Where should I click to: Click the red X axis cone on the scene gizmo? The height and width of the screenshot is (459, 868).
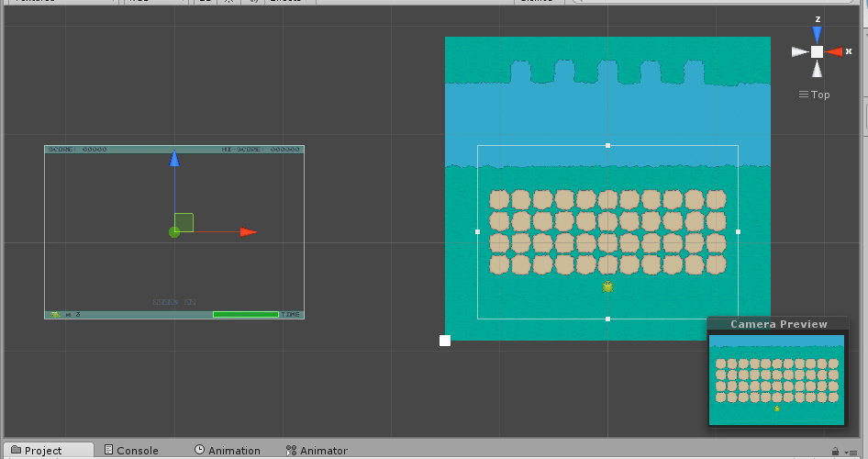pyautogui.click(x=834, y=52)
